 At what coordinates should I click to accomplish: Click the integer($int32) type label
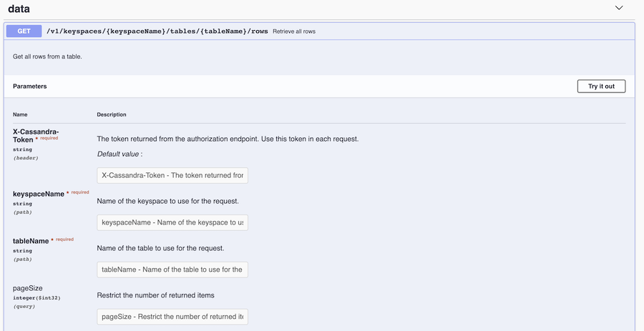pyautogui.click(x=36, y=298)
